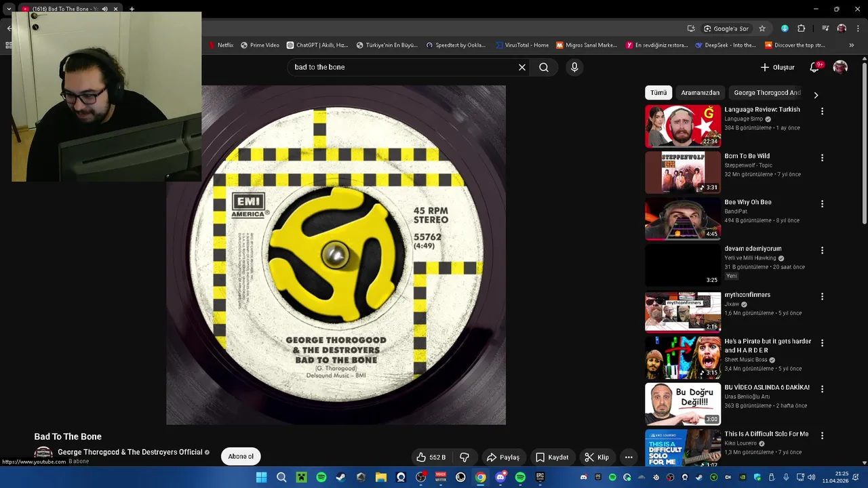
Task: Open Minecraft from the taskbar
Action: point(301,477)
